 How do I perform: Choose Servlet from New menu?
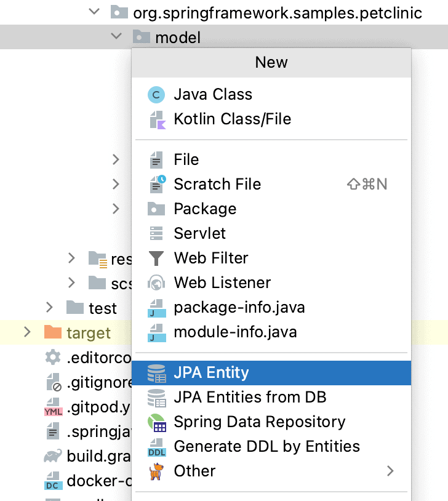(x=271, y=233)
